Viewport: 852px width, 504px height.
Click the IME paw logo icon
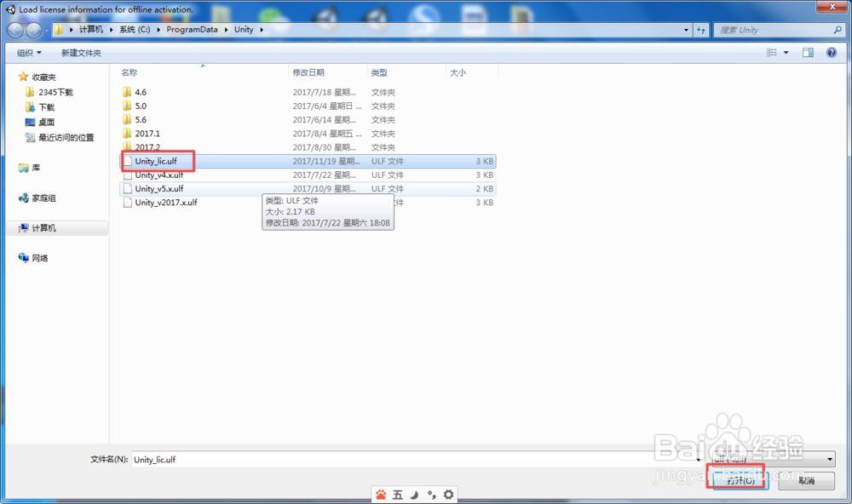tap(381, 495)
